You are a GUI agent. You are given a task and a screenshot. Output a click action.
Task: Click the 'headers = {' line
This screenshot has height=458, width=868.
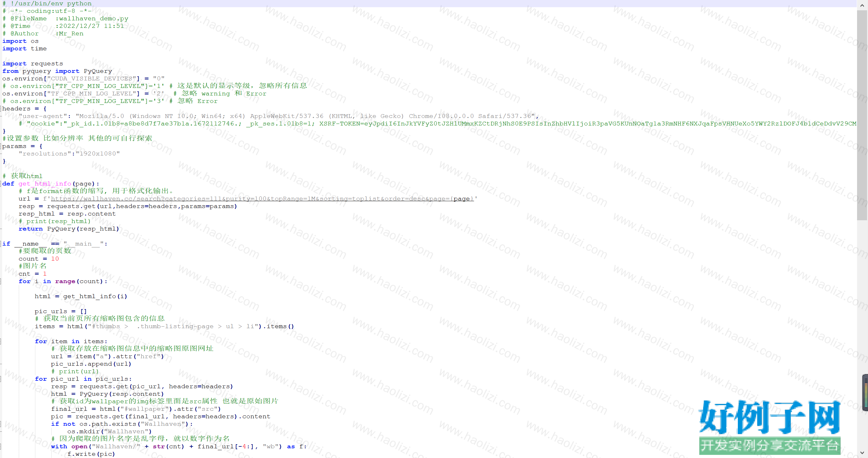25,109
